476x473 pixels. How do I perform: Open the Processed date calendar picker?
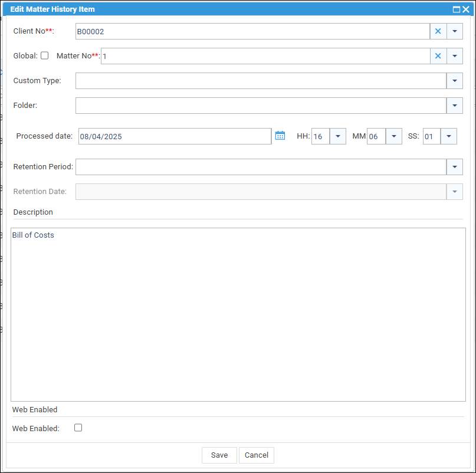point(280,136)
